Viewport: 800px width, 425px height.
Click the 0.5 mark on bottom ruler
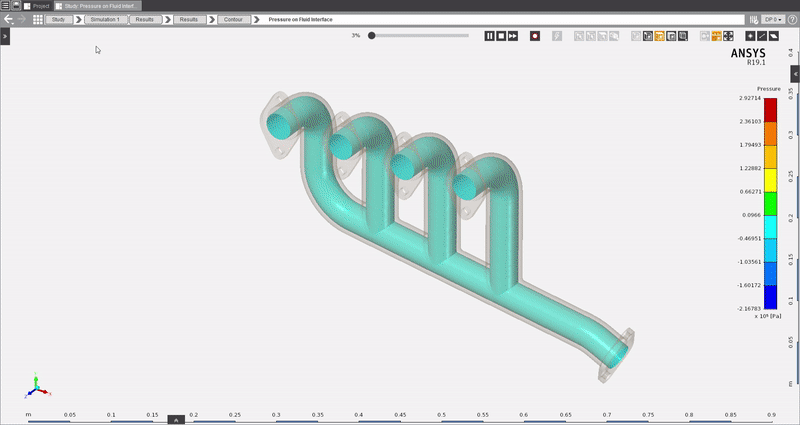[441, 415]
